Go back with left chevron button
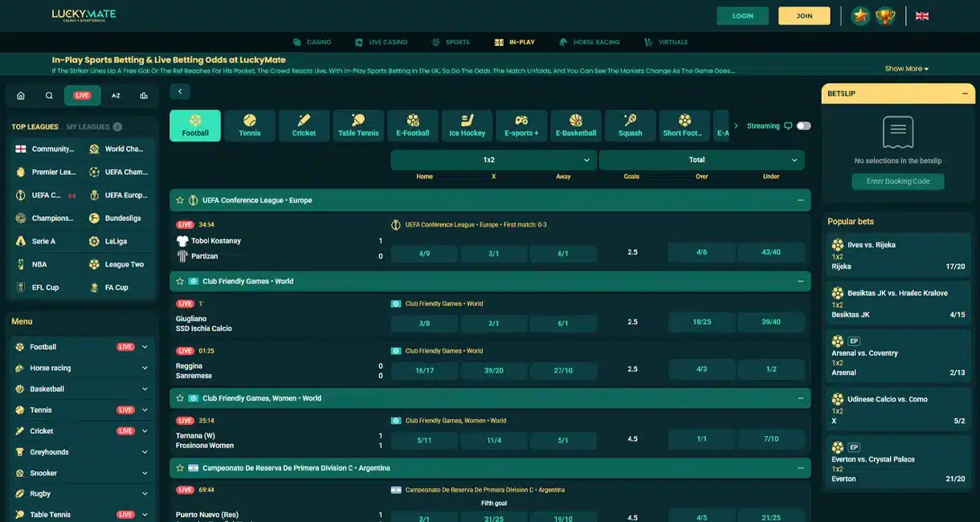Image resolution: width=980 pixels, height=522 pixels. [180, 92]
